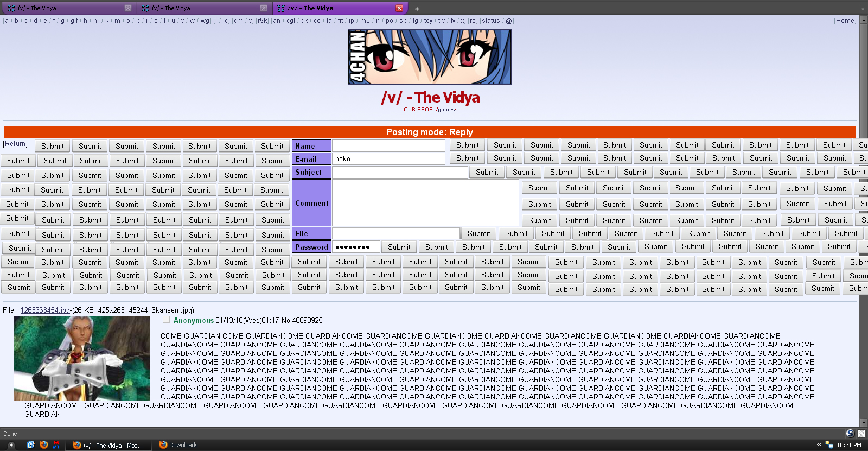
Task: Click the white outlined S status bar icon
Action: pyautogui.click(x=861, y=433)
